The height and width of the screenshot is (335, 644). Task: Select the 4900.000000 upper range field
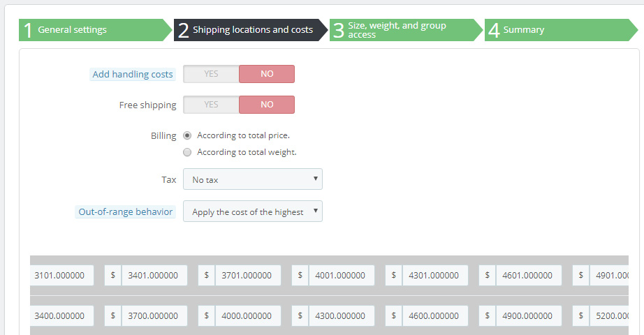point(529,315)
